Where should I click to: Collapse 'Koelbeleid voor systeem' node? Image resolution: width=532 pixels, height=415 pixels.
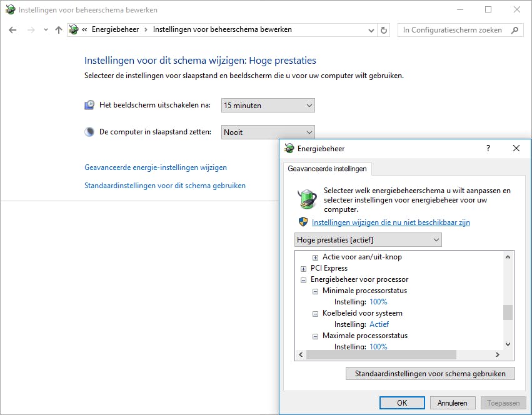[315, 314]
